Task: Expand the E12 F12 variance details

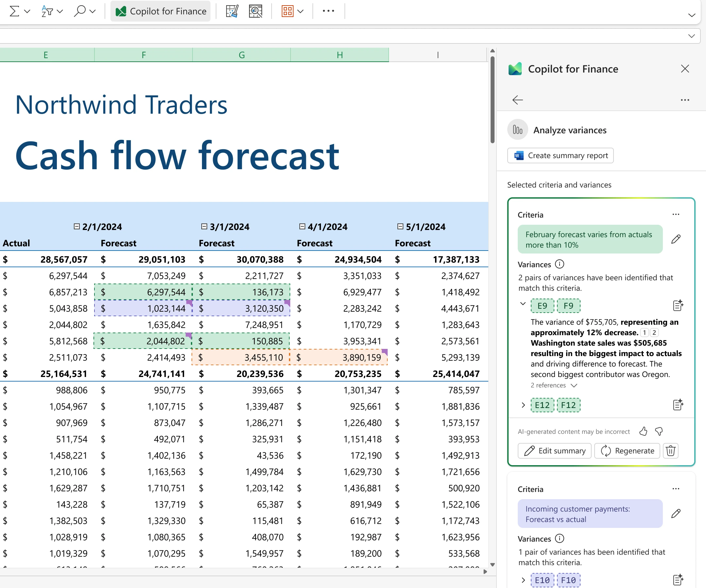Action: 523,405
